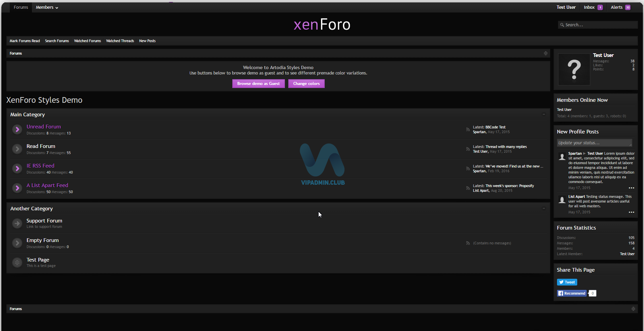644x331 pixels.
Task: Open Members Online Now heading
Action: pos(582,100)
